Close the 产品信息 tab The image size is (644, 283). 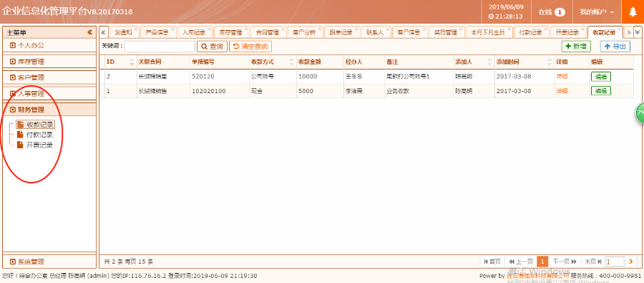coord(172,29)
